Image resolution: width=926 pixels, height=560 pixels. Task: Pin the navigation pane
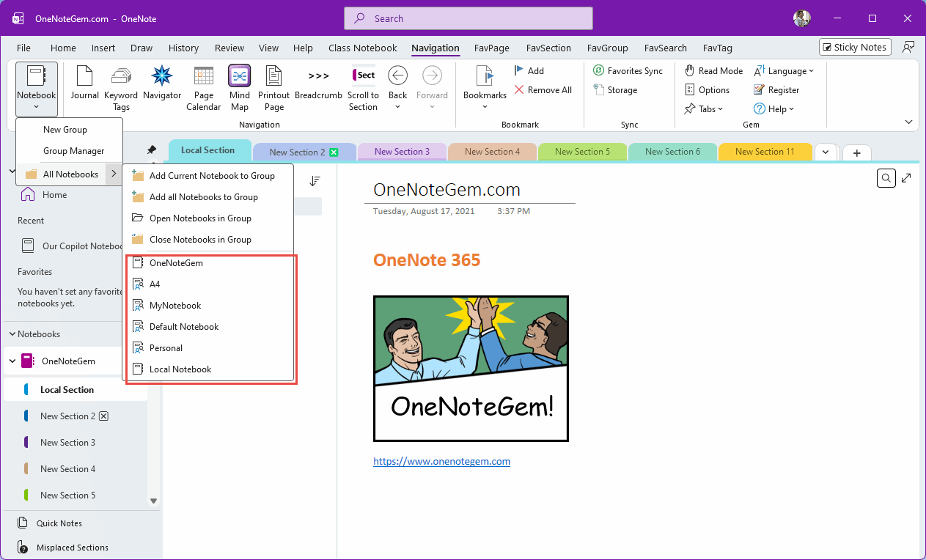point(152,150)
